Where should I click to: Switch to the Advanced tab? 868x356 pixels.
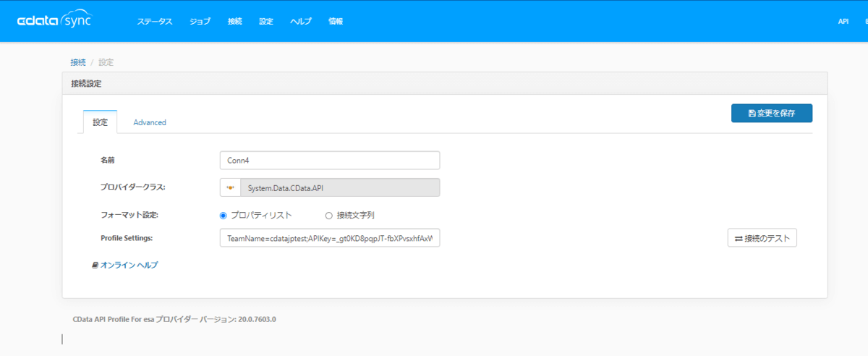point(150,122)
